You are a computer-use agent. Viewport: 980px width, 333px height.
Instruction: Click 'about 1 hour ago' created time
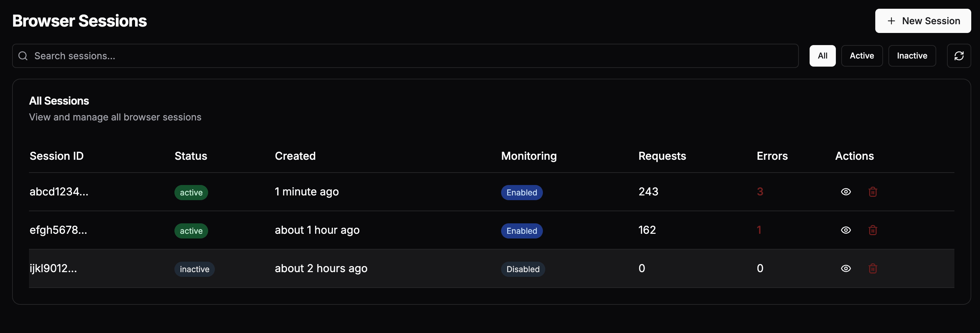(317, 230)
